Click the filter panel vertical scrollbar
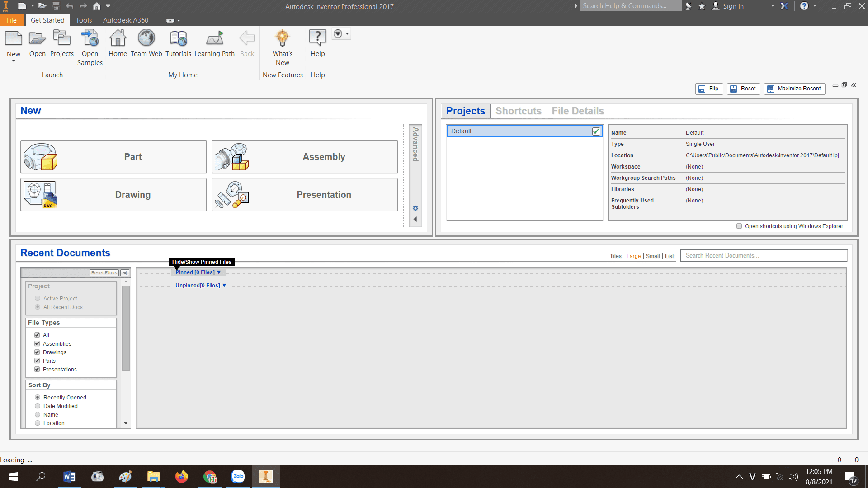The image size is (868, 488). (x=126, y=328)
